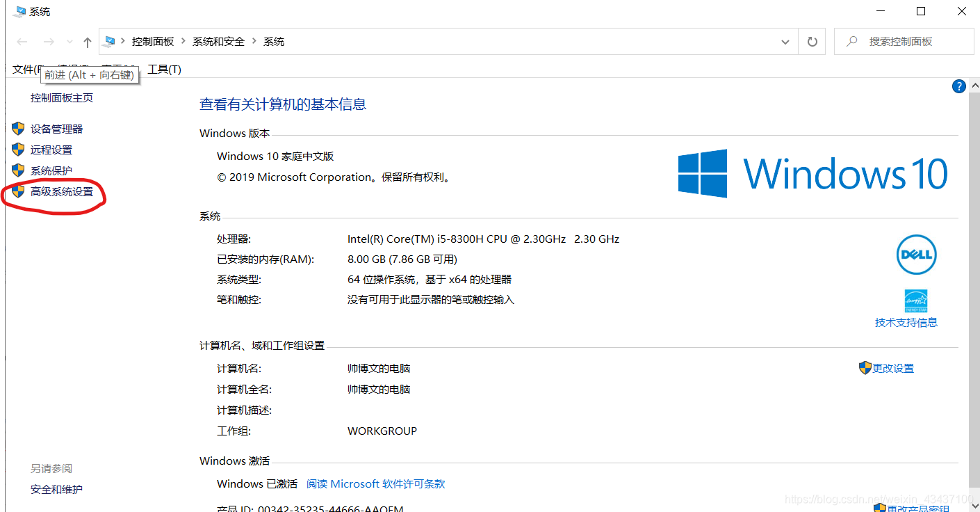The image size is (980, 512).
Task: Open 控制面板主页 link
Action: click(x=62, y=98)
